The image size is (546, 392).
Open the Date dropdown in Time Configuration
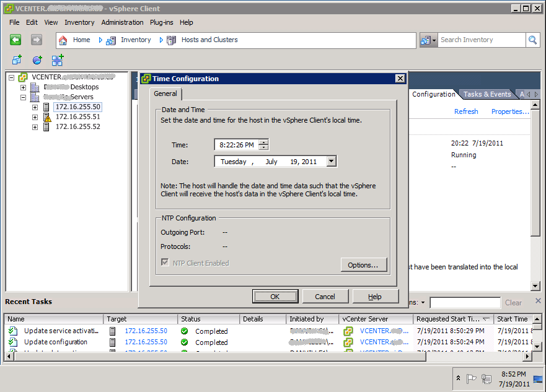tap(331, 160)
